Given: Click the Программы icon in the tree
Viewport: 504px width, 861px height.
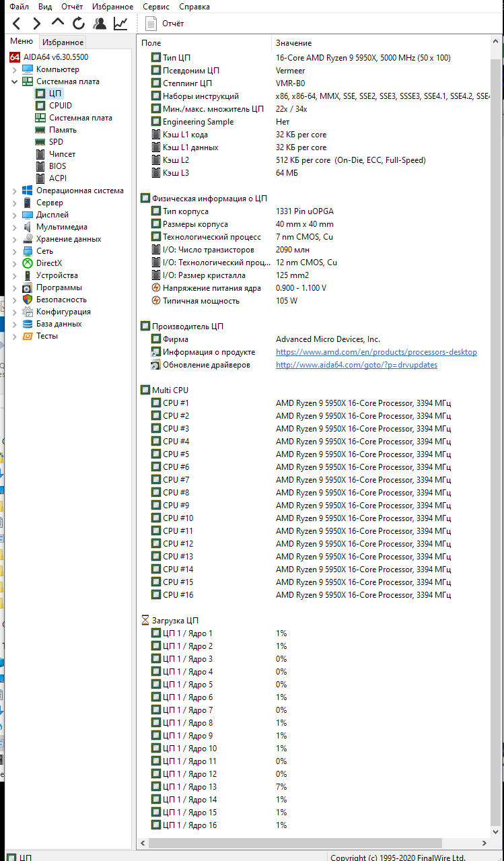Looking at the screenshot, I should [28, 287].
